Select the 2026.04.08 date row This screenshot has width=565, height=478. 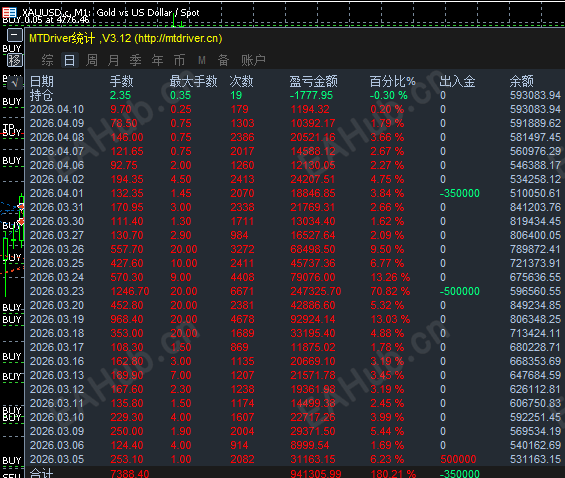pyautogui.click(x=57, y=138)
